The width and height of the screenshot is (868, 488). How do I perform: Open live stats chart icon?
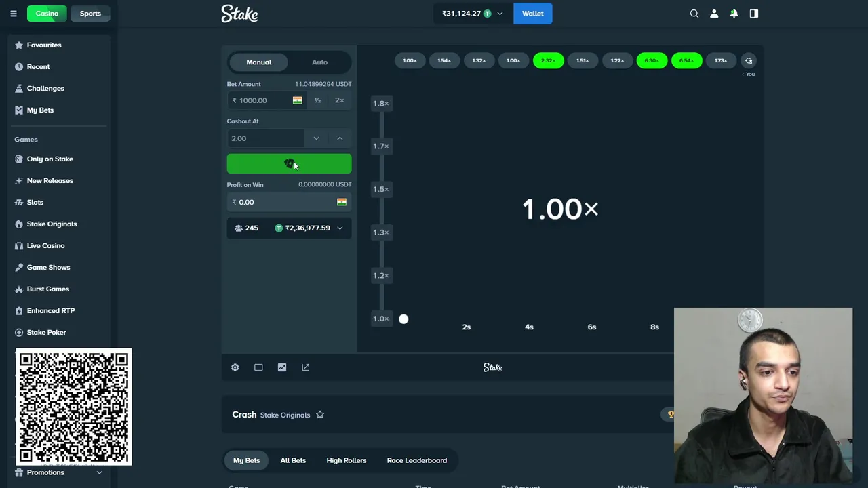pyautogui.click(x=282, y=367)
